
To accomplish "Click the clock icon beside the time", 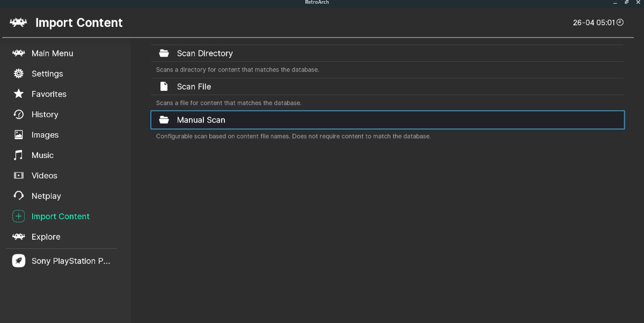I will pos(620,23).
